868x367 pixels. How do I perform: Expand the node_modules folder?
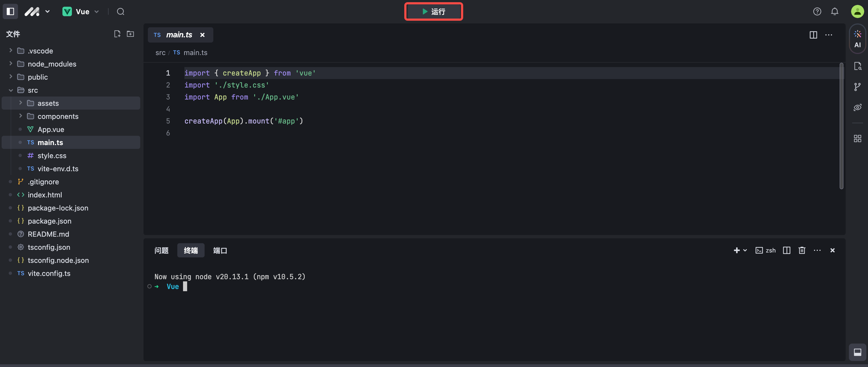point(10,64)
